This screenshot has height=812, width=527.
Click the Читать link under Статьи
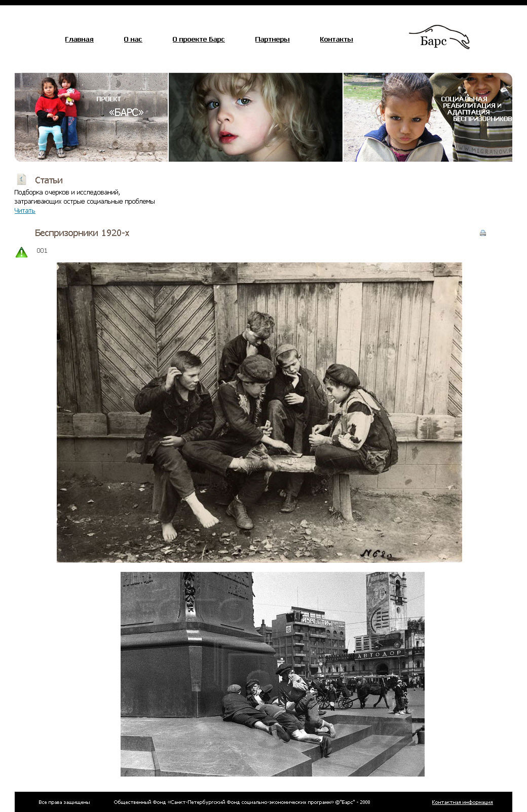tap(25, 211)
